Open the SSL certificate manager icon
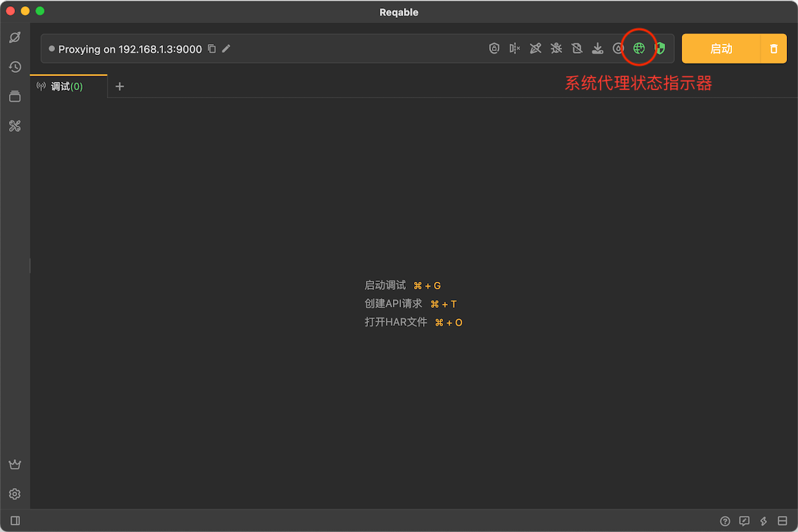 click(494, 48)
